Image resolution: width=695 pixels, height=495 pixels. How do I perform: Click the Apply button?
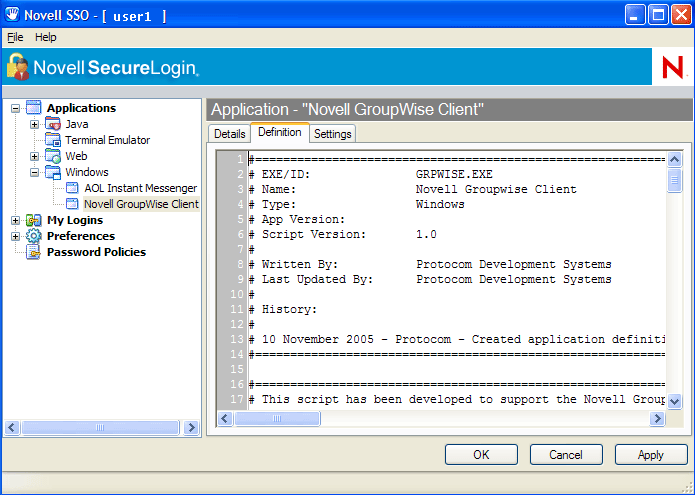(651, 455)
